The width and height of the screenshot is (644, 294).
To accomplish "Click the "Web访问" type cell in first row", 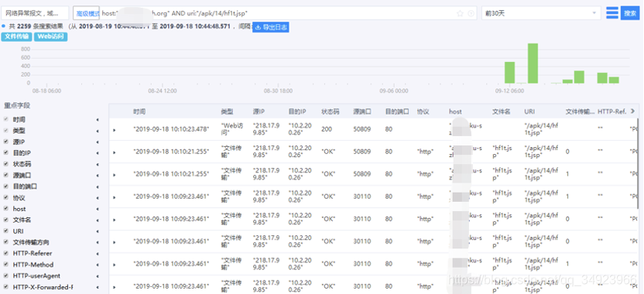I will 232,129.
